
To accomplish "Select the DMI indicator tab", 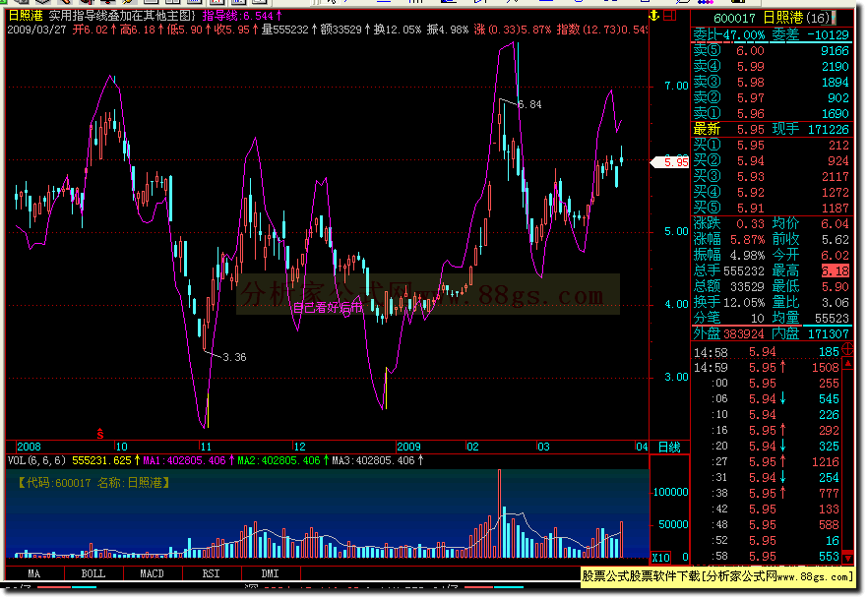I will 270,574.
